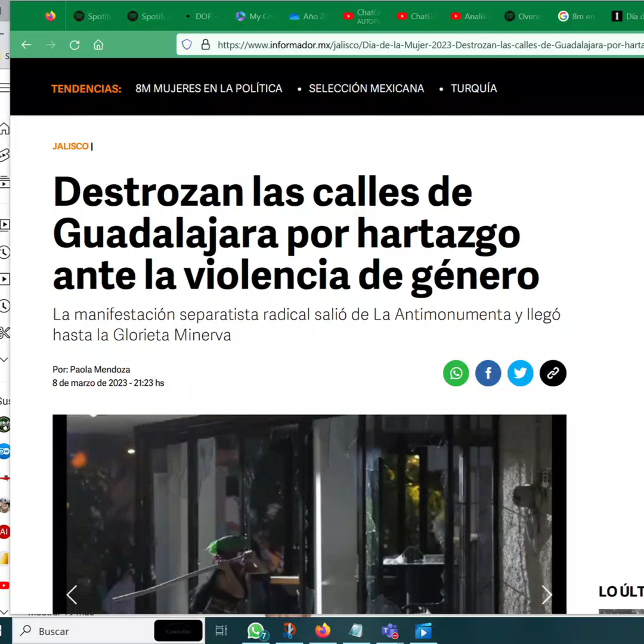Viewport: 644px width, 644px height.
Task: View site security lock info
Action: (x=206, y=45)
